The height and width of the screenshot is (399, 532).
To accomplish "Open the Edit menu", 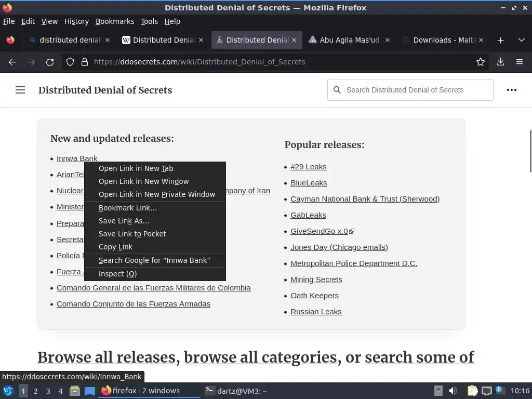I will pyautogui.click(x=28, y=21).
